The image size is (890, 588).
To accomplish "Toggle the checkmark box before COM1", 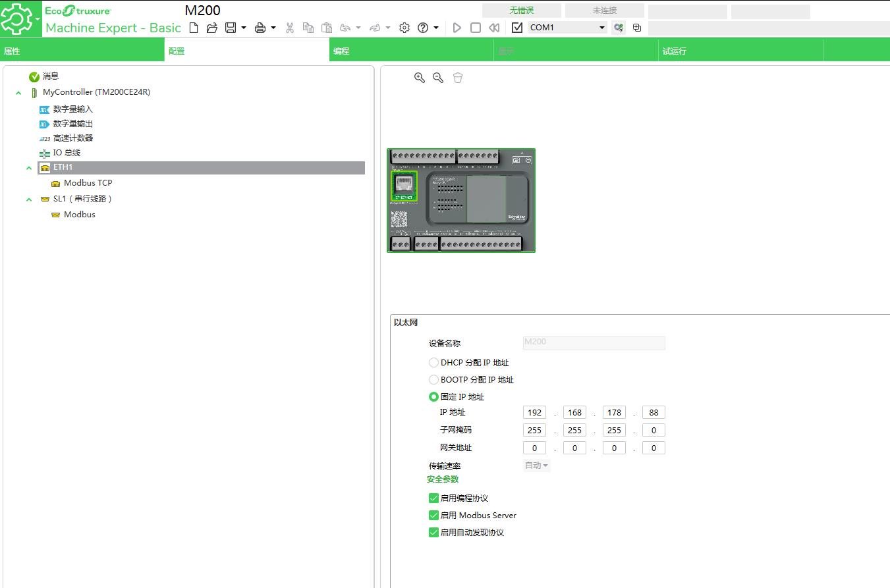I will pyautogui.click(x=517, y=28).
